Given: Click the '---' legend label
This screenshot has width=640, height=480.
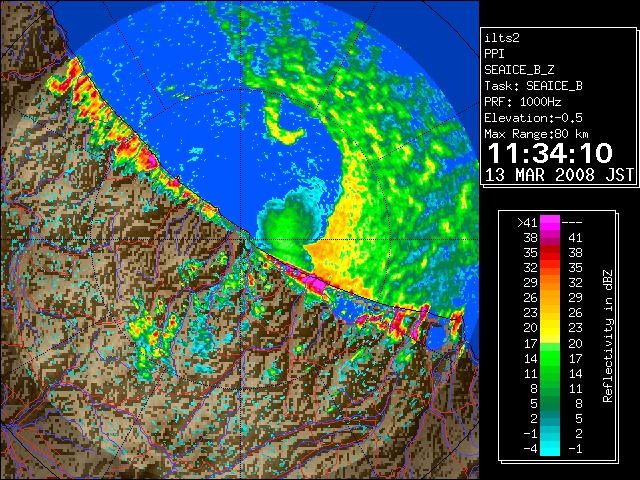Looking at the screenshot, I should coord(572,222).
